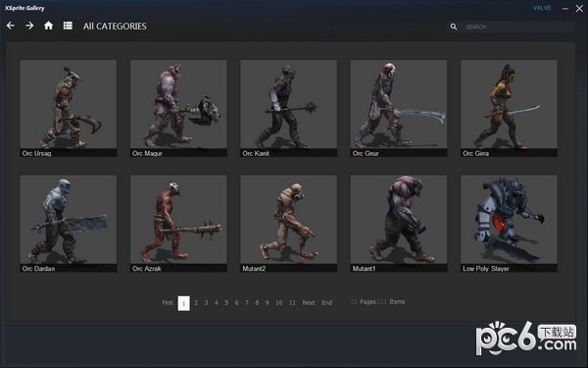
Task: Click into the Search input field
Action: [517, 26]
